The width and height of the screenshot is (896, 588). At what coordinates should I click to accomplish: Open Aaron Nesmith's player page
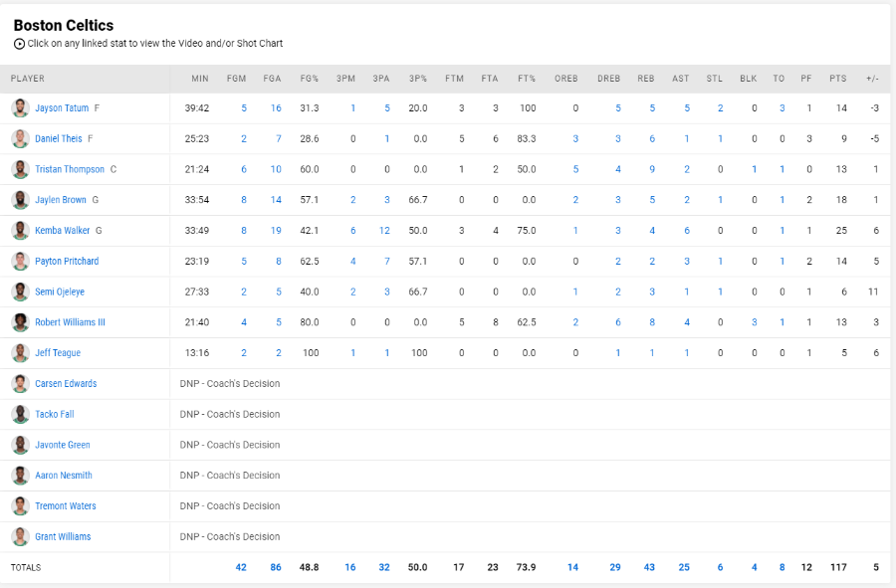coord(64,476)
